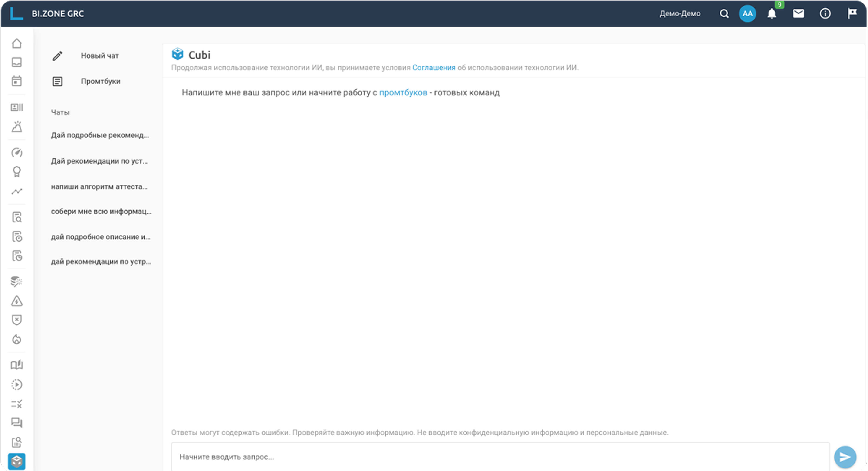The image size is (868, 471).
Task: Open the chat bubbles sidebar icon
Action: [16, 422]
